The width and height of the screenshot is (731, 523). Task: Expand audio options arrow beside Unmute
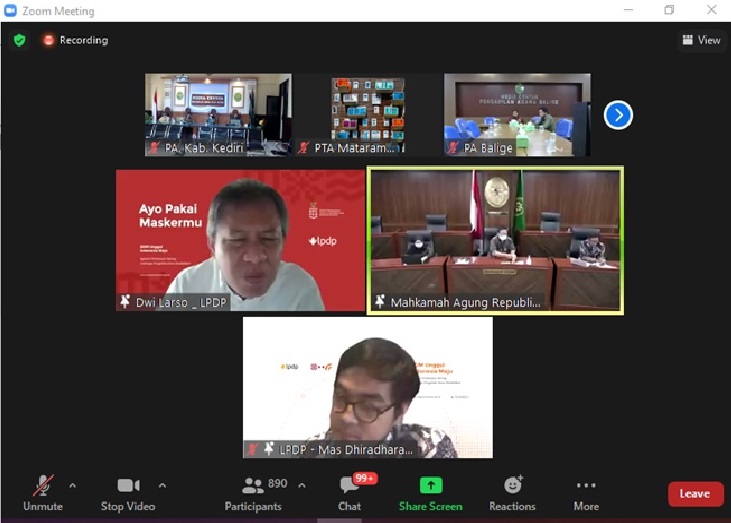(x=72, y=486)
